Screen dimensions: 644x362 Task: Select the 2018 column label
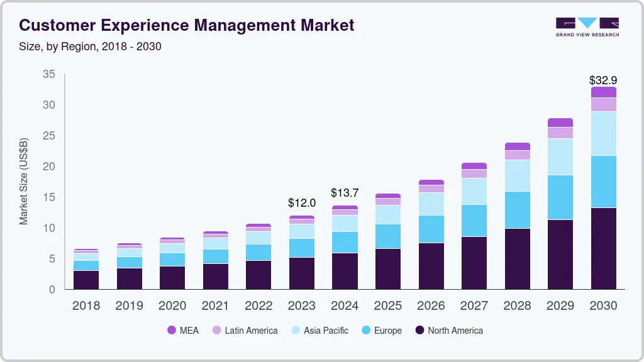tap(86, 306)
